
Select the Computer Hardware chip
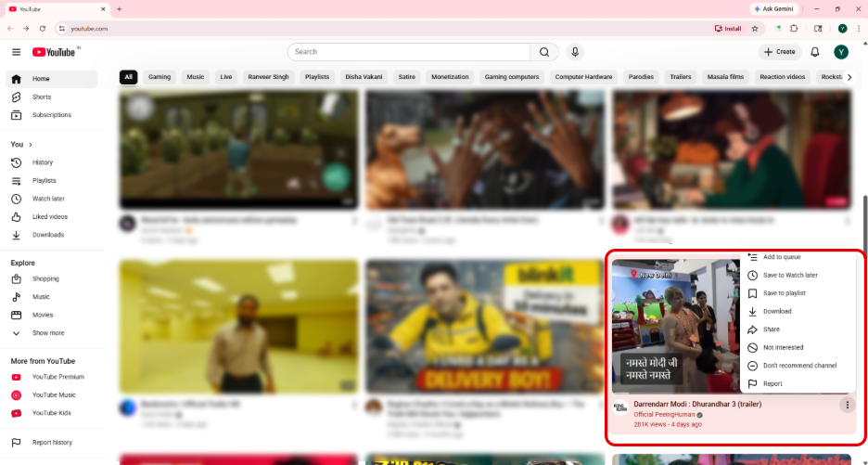point(583,77)
